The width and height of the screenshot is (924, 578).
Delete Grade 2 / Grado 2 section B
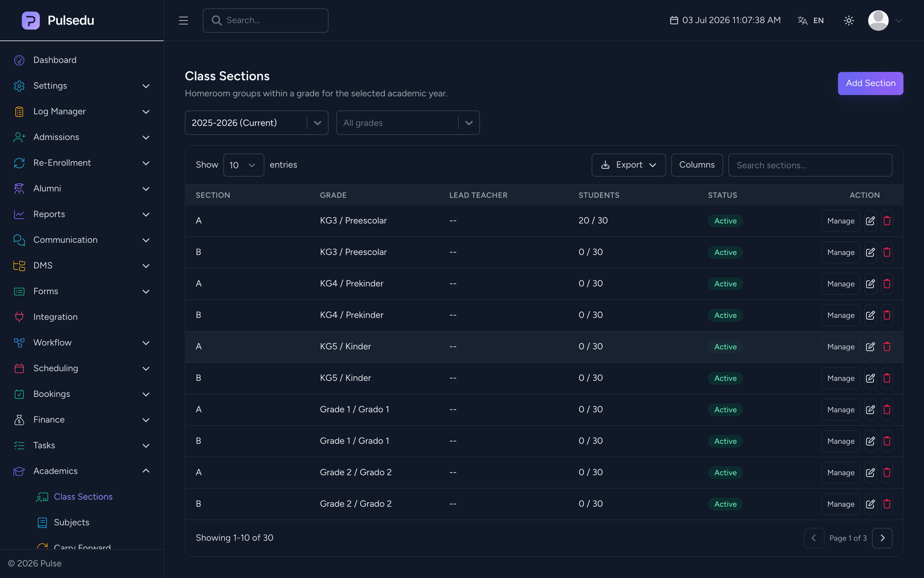click(886, 504)
